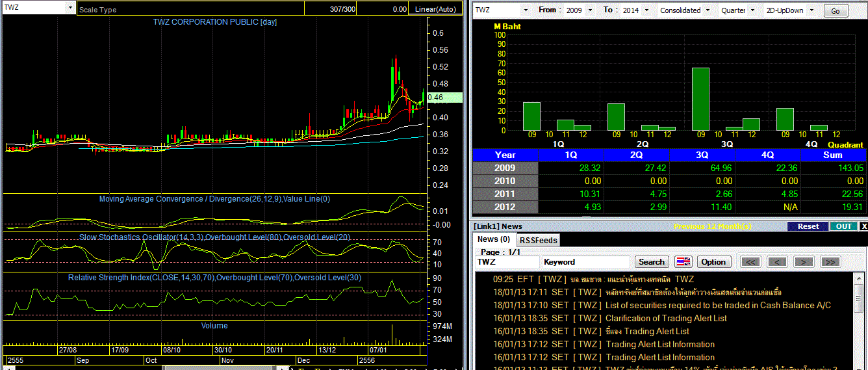Click chart title 'TWZ CORPORATION PUBLIC [day]'
This screenshot has height=370, width=868.
click(x=215, y=22)
